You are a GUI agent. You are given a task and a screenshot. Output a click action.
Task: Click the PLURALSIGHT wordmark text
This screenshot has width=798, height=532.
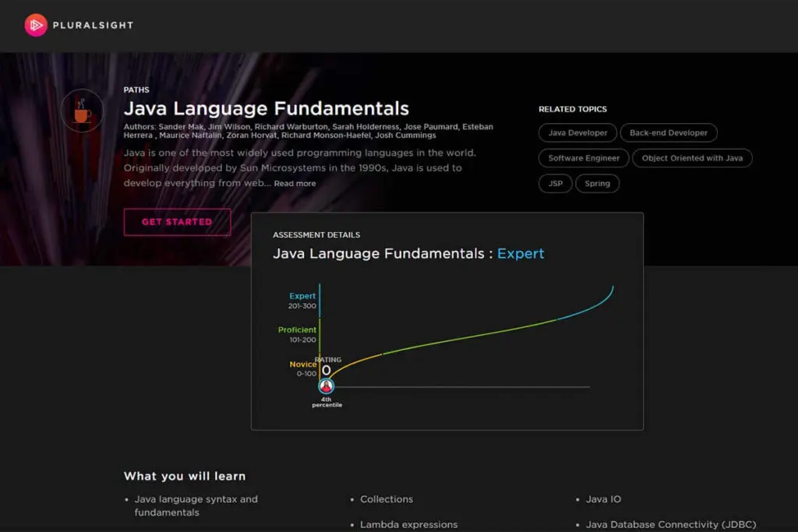[94, 26]
